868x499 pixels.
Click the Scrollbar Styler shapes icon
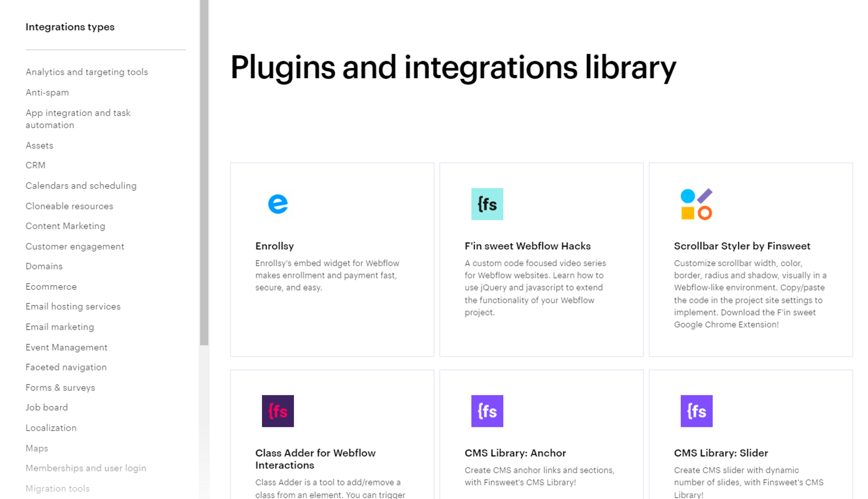click(697, 204)
